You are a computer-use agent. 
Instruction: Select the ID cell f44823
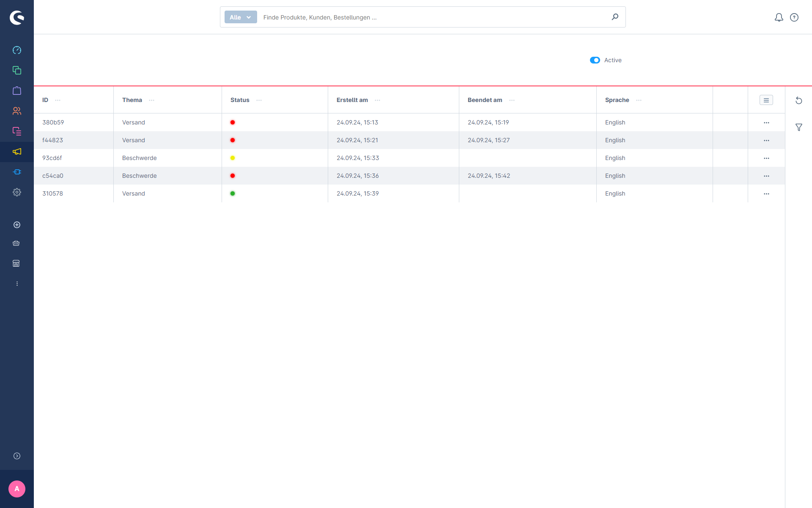pyautogui.click(x=52, y=140)
